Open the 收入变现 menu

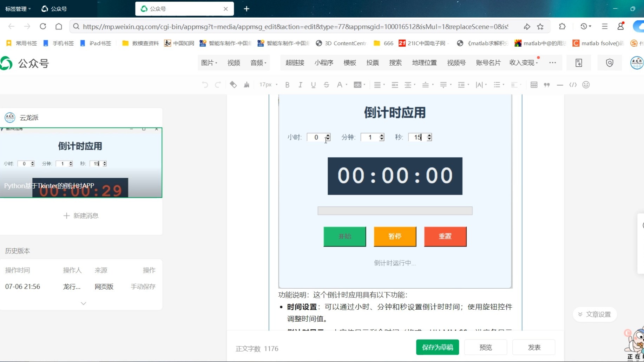click(x=524, y=62)
